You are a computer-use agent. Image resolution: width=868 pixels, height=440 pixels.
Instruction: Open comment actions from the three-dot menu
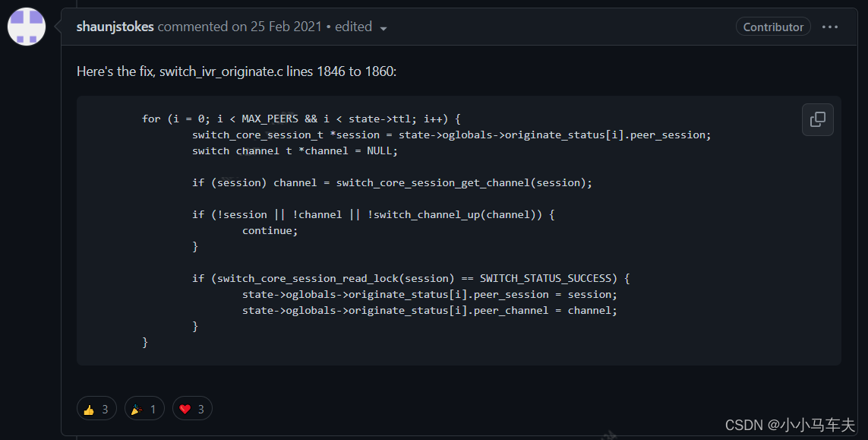point(829,27)
